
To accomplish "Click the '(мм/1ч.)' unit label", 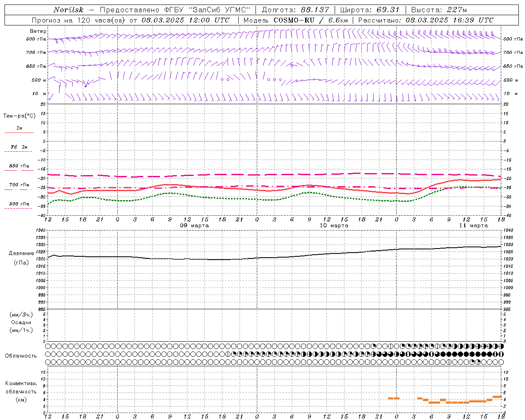I will point(21,330).
